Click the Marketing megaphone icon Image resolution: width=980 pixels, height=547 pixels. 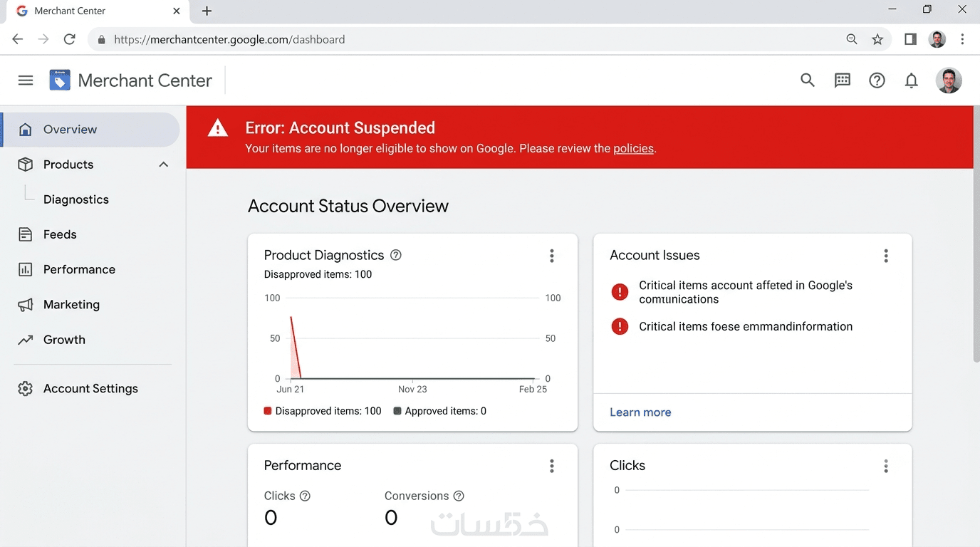(x=26, y=305)
